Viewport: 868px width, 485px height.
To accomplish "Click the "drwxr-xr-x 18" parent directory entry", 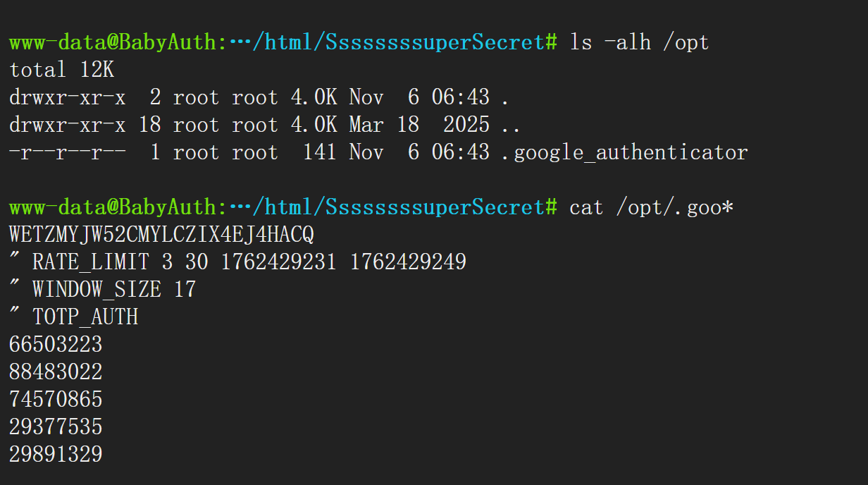I will pos(85,125).
